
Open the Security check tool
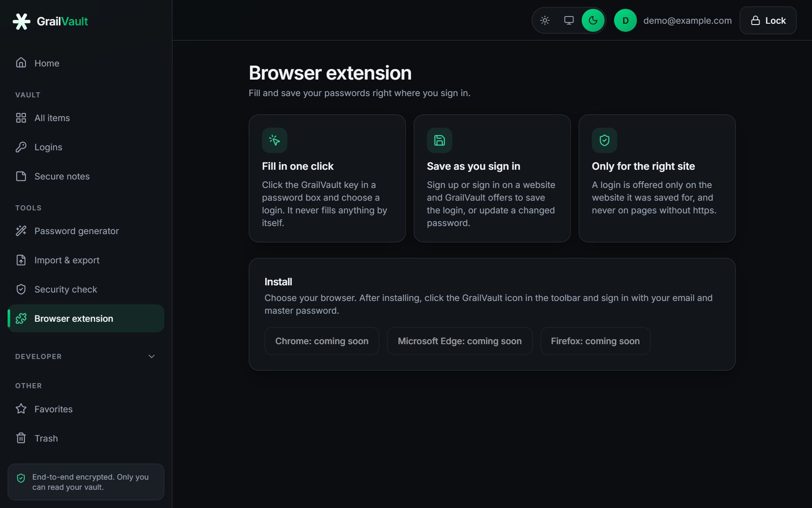click(86, 289)
